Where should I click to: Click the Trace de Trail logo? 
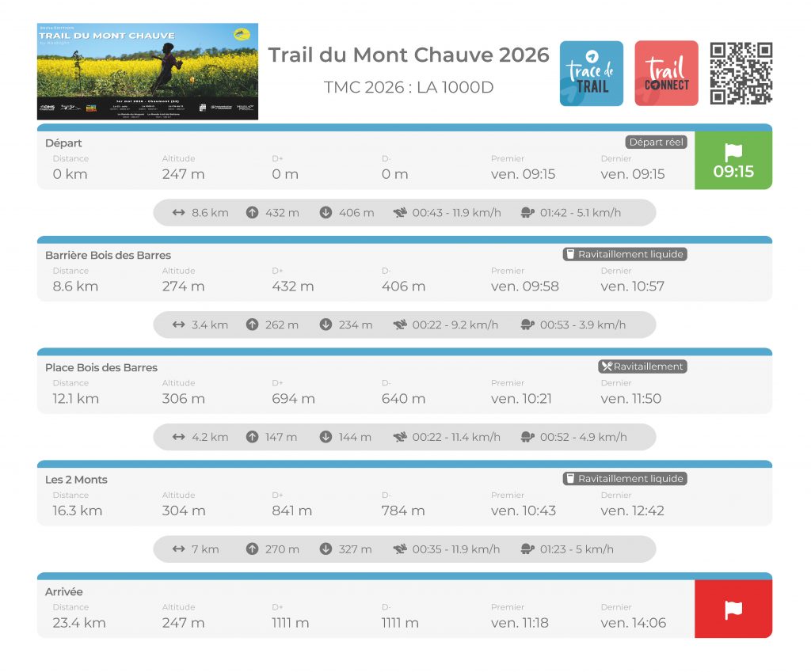[x=591, y=73]
